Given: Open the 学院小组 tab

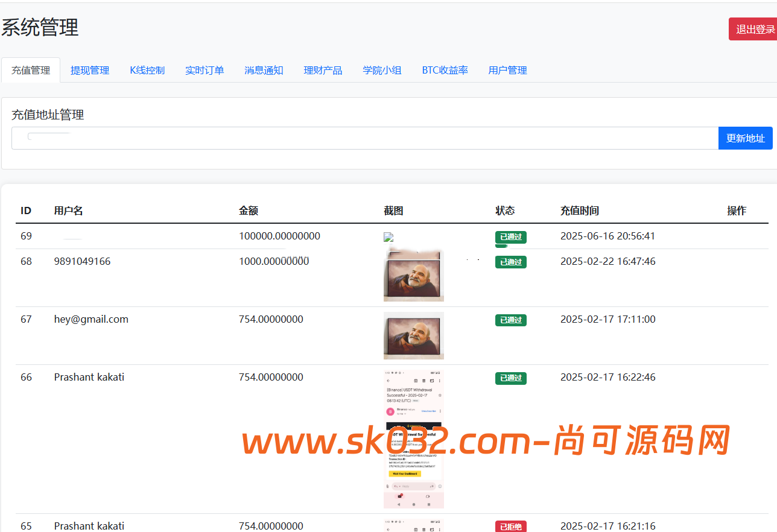Looking at the screenshot, I should [x=382, y=70].
